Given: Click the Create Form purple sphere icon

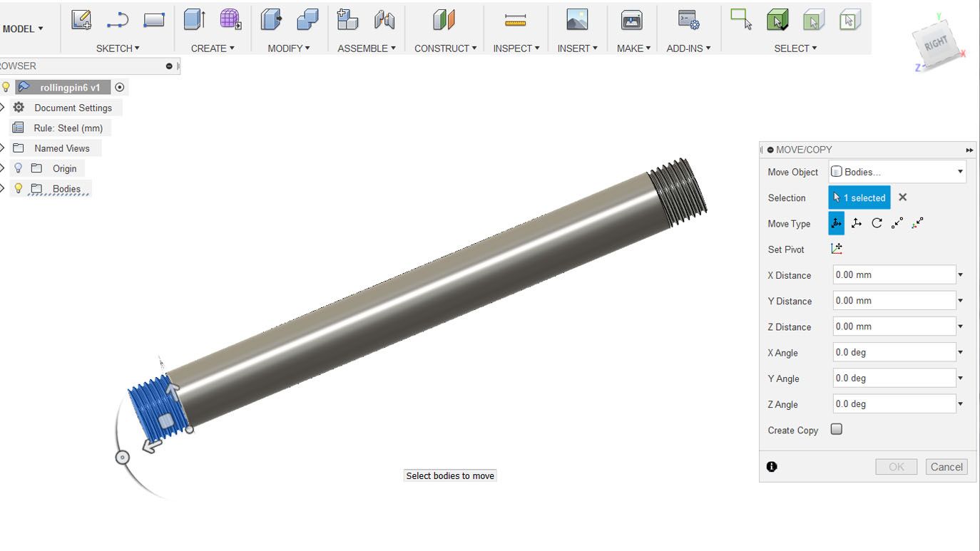Looking at the screenshot, I should click(230, 20).
